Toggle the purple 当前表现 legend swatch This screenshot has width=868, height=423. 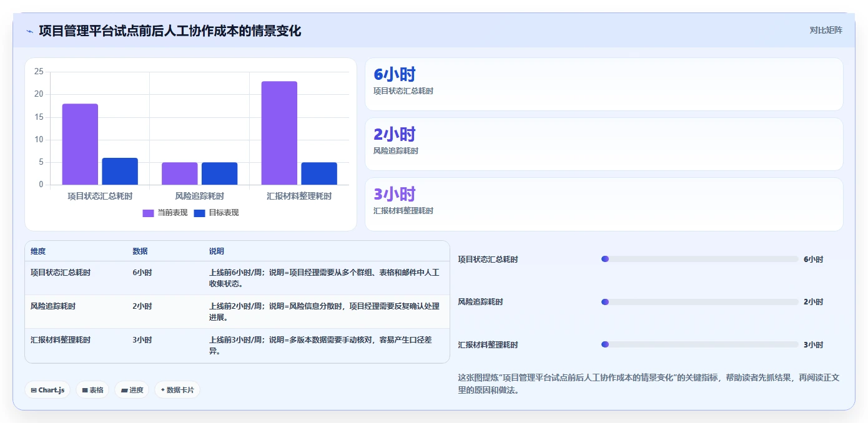point(148,213)
